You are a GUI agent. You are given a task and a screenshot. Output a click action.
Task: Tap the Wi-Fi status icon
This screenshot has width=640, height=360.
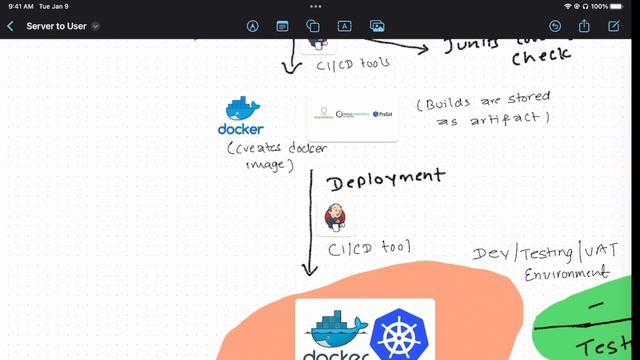point(567,7)
